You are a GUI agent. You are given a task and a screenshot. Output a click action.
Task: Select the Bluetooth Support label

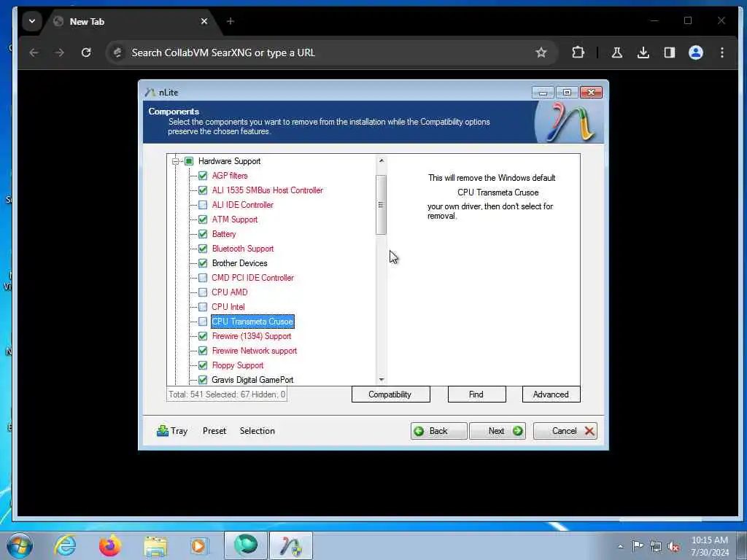coord(242,249)
